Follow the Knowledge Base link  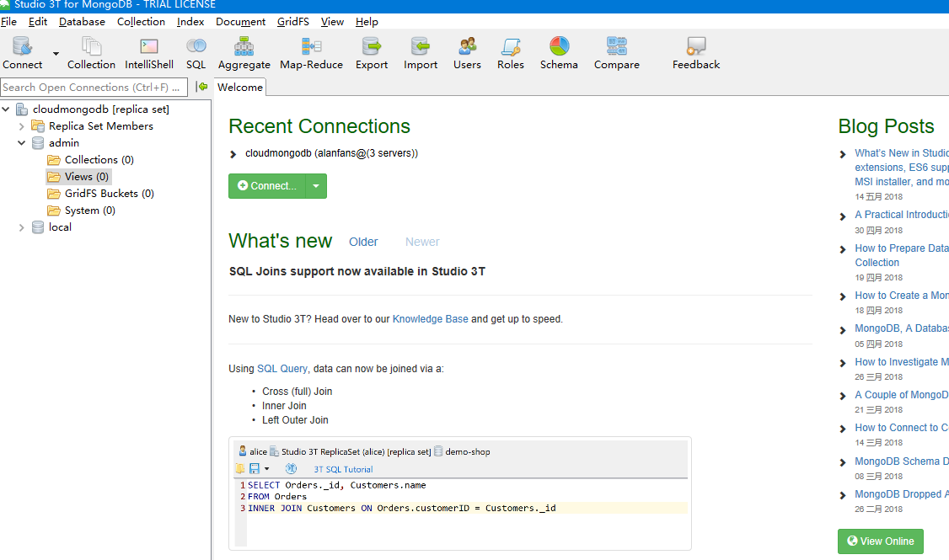[430, 319]
